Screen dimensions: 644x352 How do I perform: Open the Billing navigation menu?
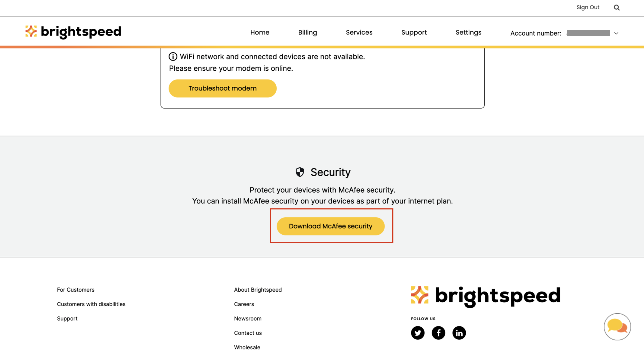click(307, 32)
